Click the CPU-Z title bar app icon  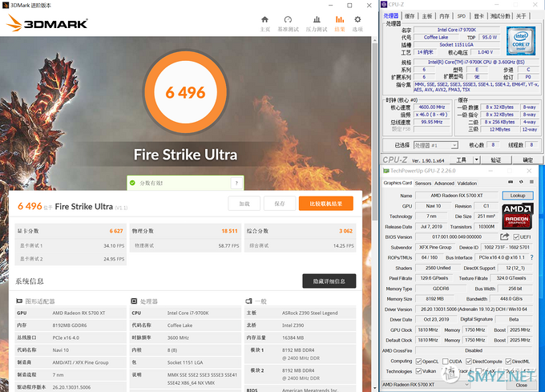coord(384,5)
